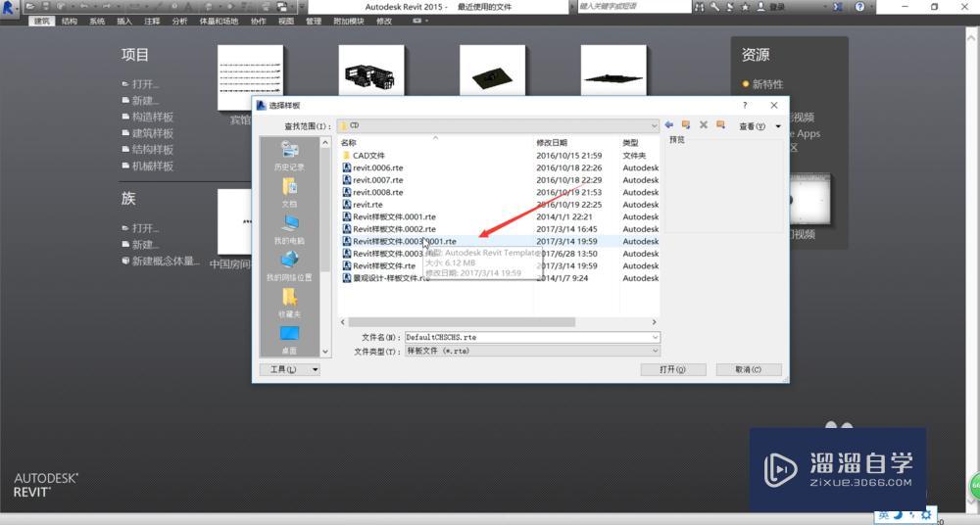
Task: Click the sign-in user icon in title bar
Action: point(760,7)
